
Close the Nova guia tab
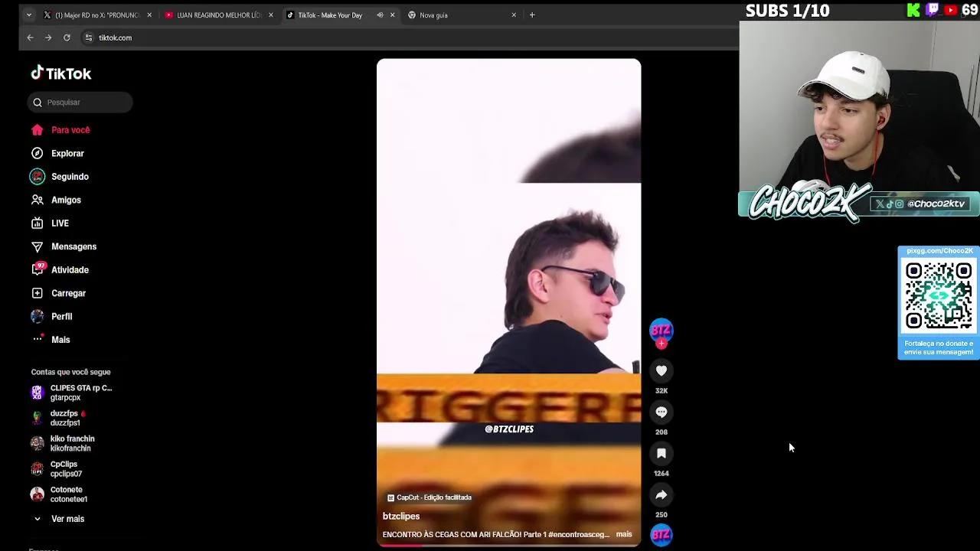point(514,15)
